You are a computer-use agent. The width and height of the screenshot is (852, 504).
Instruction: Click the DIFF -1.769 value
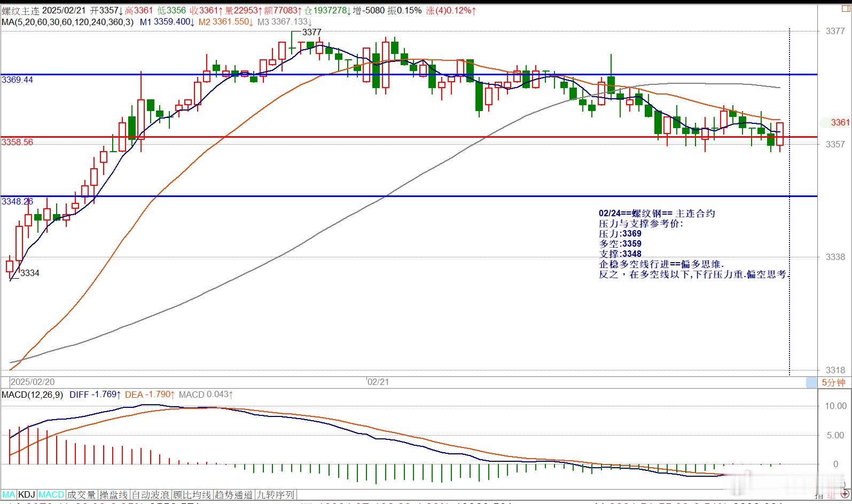[95, 395]
